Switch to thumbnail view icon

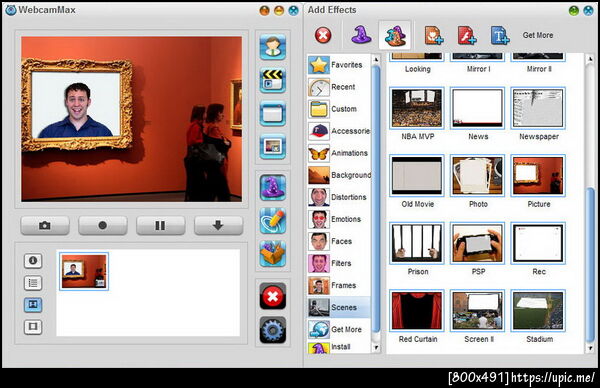click(x=33, y=305)
